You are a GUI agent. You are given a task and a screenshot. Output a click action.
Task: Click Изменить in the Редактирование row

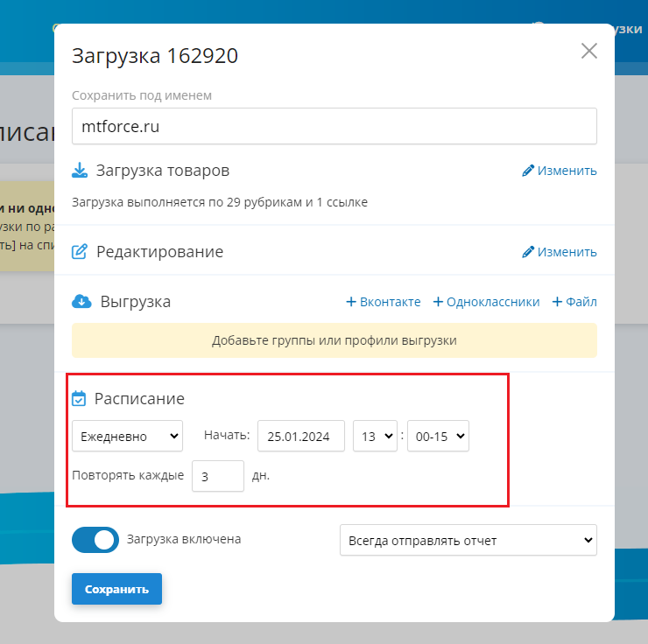pyautogui.click(x=560, y=252)
